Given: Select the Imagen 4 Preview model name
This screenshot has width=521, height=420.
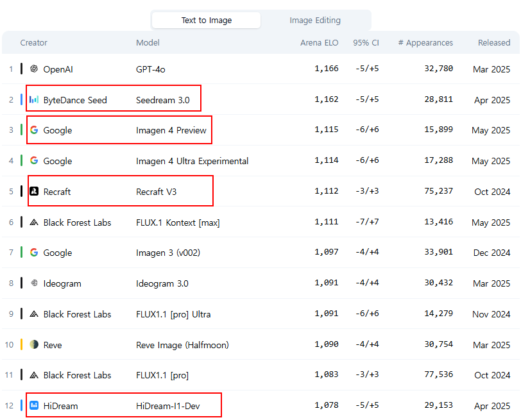Looking at the screenshot, I should pos(171,130).
